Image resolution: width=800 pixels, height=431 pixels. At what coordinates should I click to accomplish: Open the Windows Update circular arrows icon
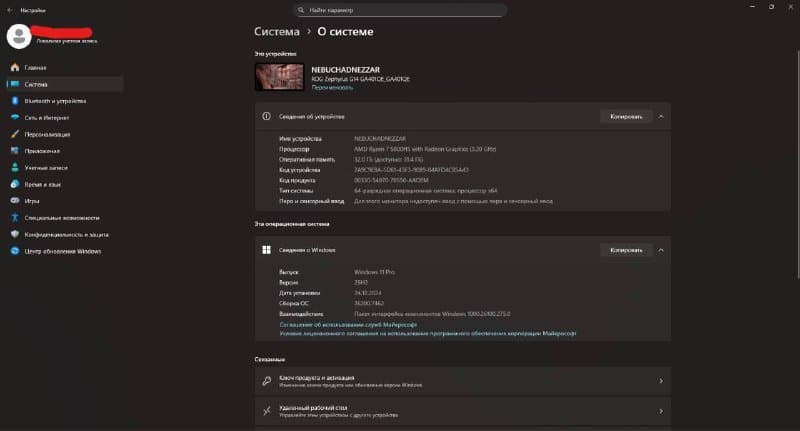pyautogui.click(x=15, y=251)
